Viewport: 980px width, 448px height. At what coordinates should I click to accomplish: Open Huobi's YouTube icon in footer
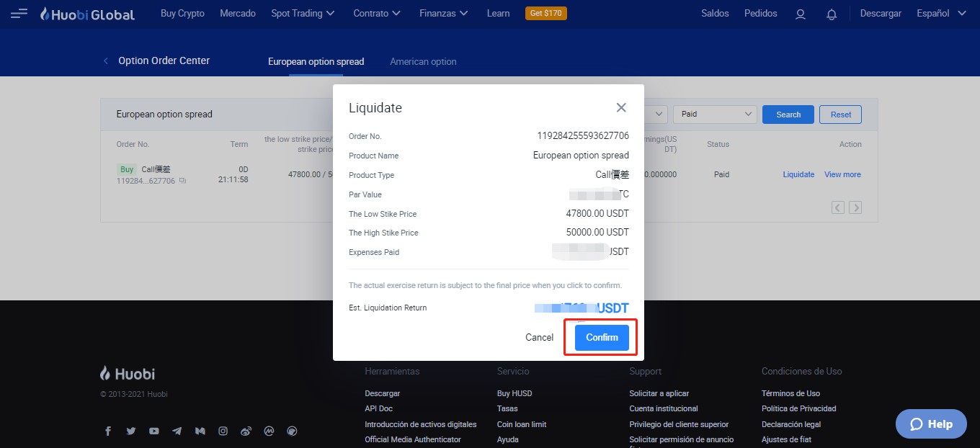154,431
